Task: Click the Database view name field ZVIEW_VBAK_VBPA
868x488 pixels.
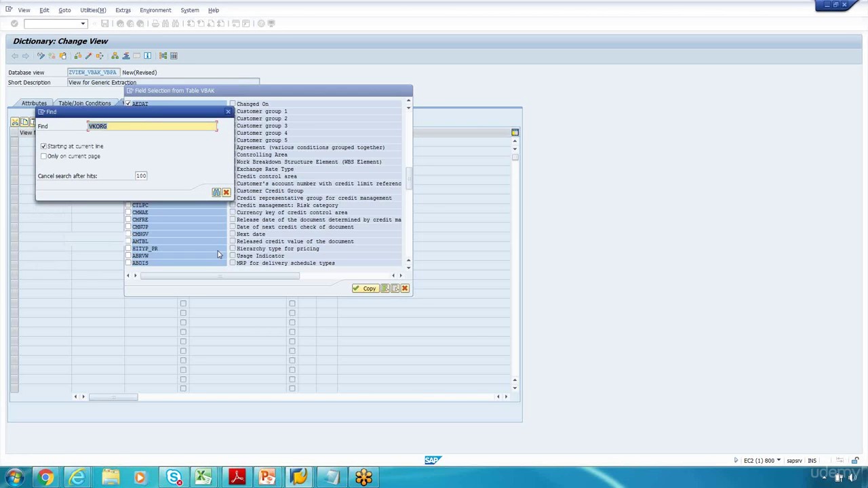Action: tap(94, 73)
